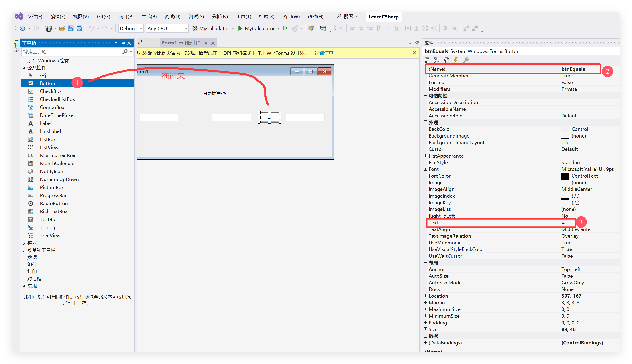Image resolution: width=632 pixels, height=364 pixels.
Task: Select the RadioButton control in the toolbox
Action: [53, 203]
